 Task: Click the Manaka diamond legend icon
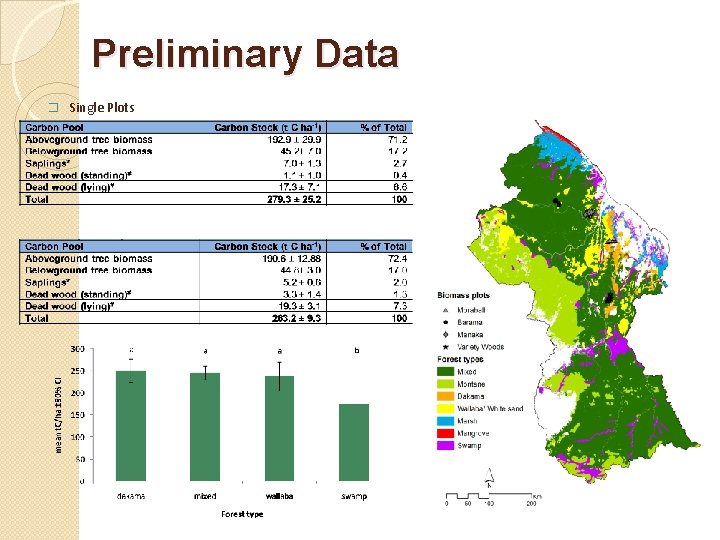(445, 334)
